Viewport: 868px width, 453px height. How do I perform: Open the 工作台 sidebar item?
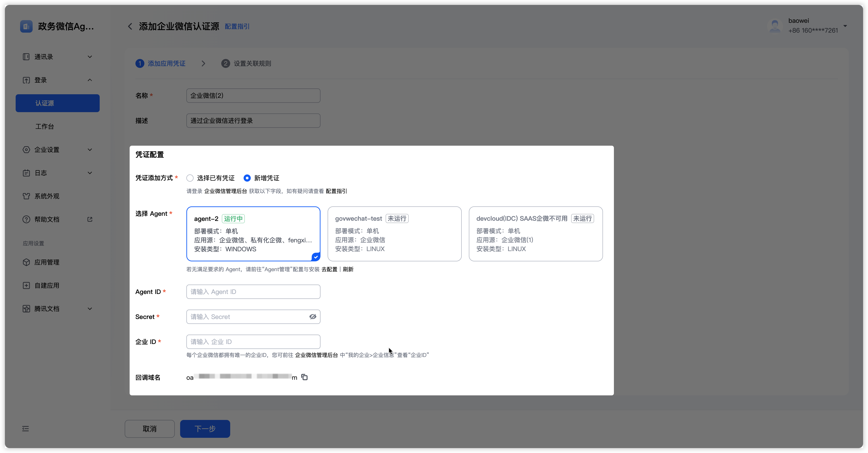[x=44, y=126]
